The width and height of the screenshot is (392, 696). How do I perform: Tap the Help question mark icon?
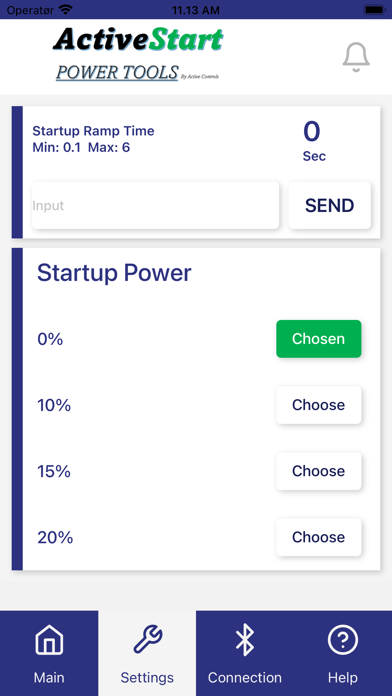342,641
